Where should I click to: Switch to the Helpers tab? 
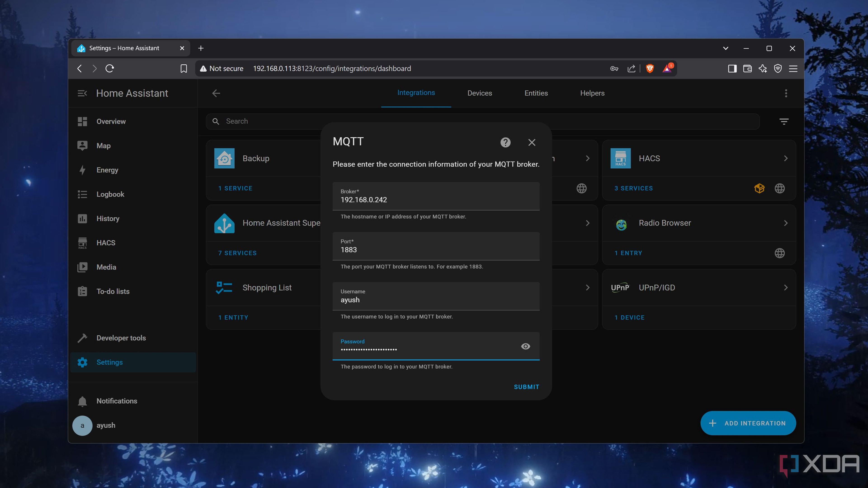click(592, 93)
